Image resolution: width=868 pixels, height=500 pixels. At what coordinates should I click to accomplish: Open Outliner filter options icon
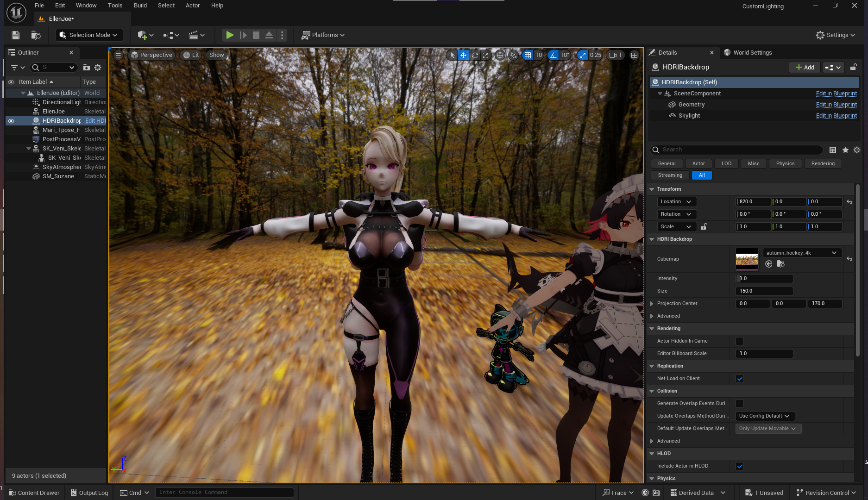click(18, 68)
